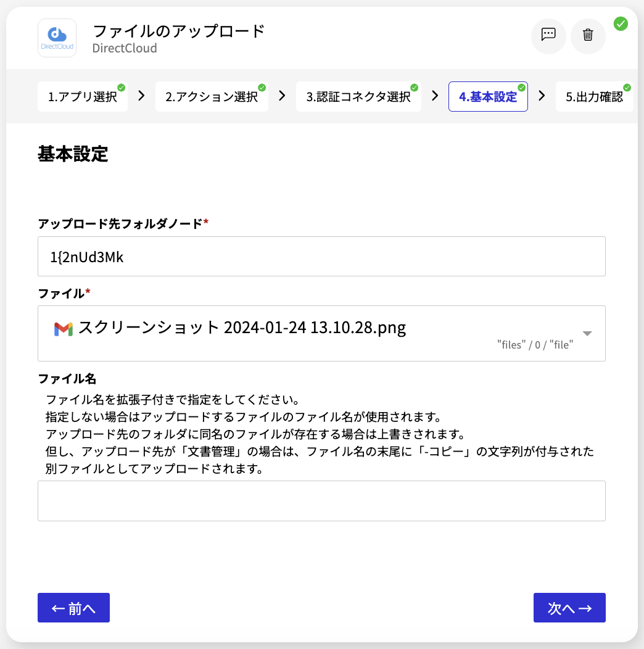Open the comment speech bubble icon

point(548,35)
